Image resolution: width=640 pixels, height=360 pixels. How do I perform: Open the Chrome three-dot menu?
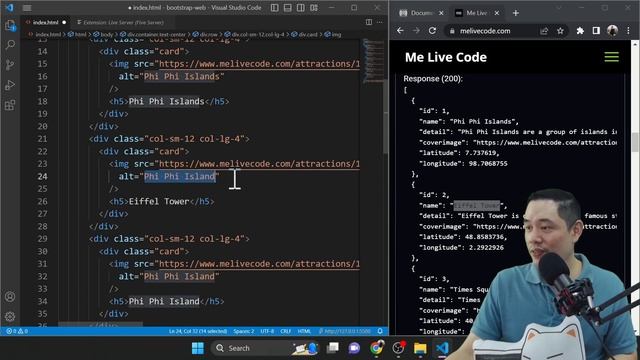pos(629,31)
